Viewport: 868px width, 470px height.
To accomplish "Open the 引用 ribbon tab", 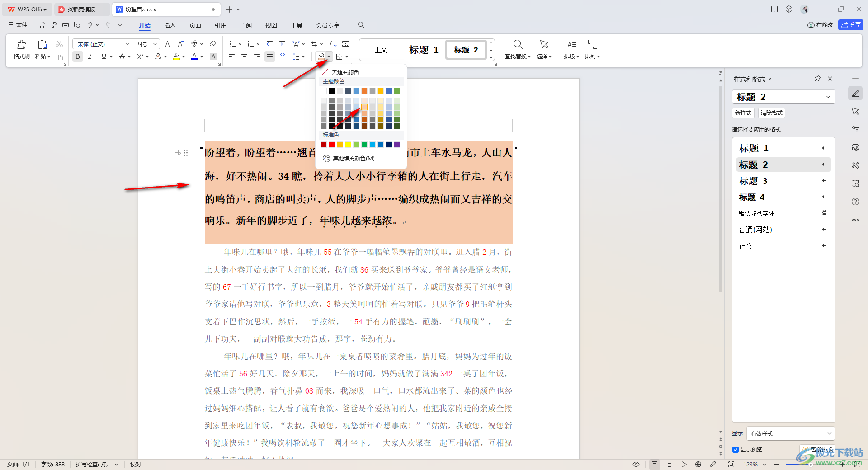I will coord(220,25).
